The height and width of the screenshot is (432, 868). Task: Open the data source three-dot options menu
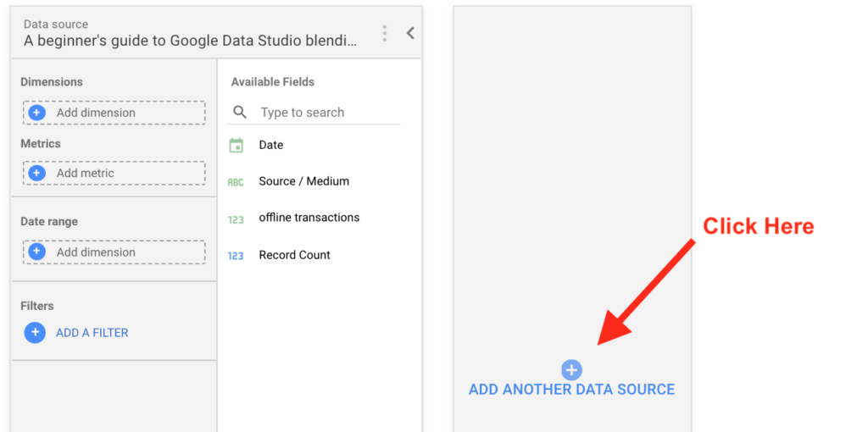(x=385, y=33)
